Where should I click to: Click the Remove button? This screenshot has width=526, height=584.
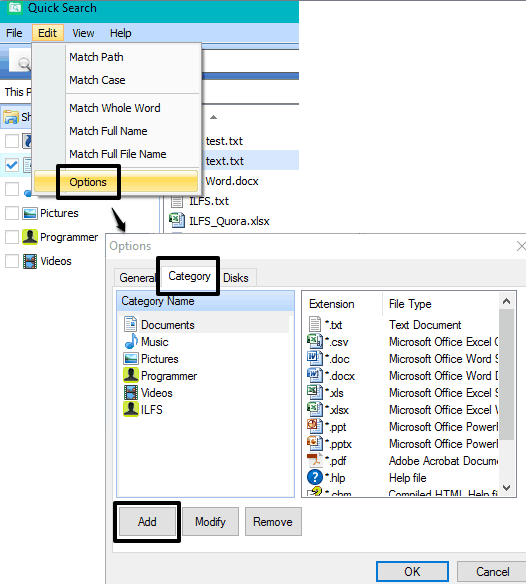pyautogui.click(x=273, y=521)
